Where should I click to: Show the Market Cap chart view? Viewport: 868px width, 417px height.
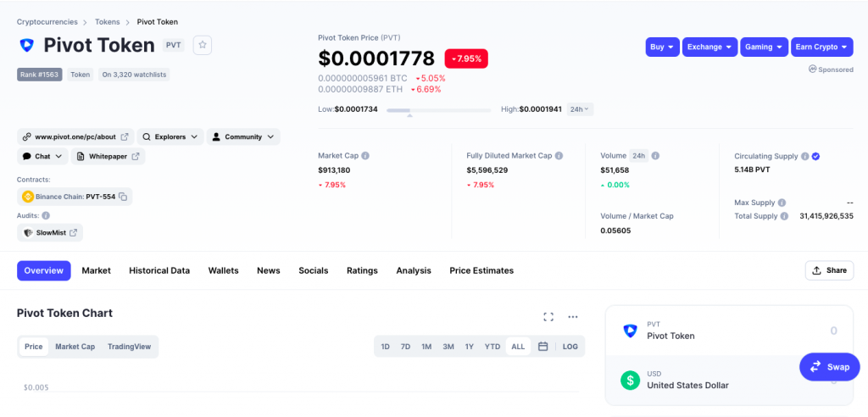(75, 347)
